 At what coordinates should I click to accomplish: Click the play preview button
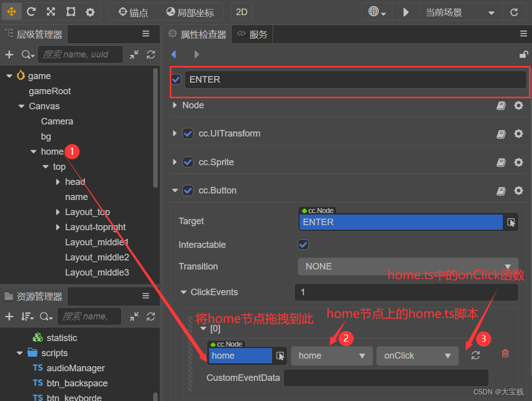[x=406, y=12]
